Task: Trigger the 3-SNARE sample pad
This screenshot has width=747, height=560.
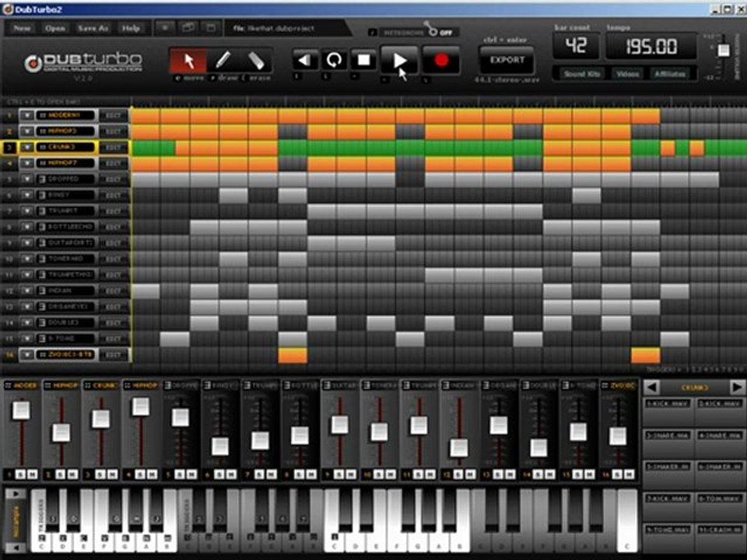Action: click(x=668, y=444)
